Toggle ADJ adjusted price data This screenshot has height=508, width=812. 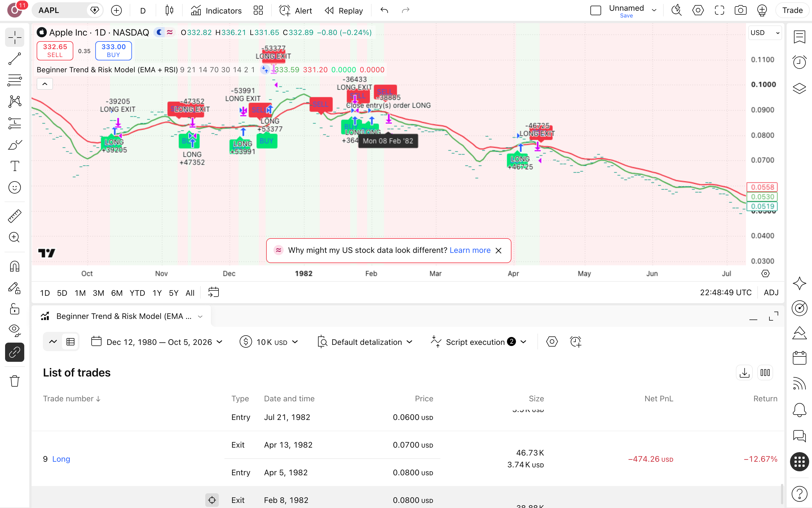click(771, 293)
